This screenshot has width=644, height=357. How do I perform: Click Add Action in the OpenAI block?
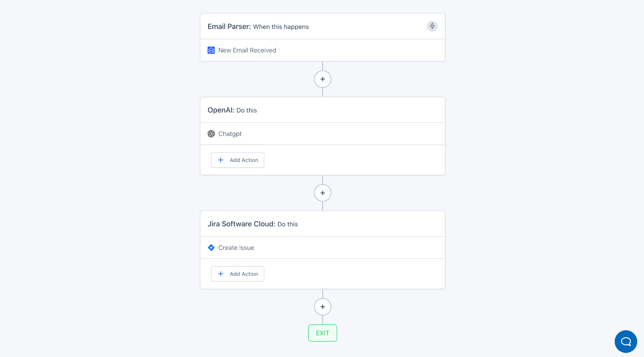[237, 160]
